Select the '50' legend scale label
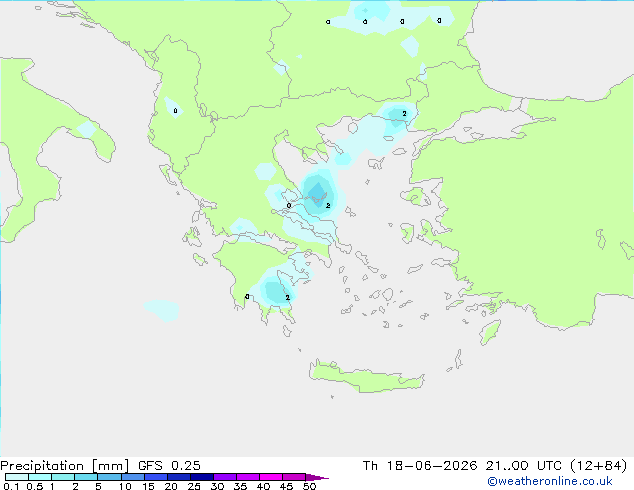 310,486
